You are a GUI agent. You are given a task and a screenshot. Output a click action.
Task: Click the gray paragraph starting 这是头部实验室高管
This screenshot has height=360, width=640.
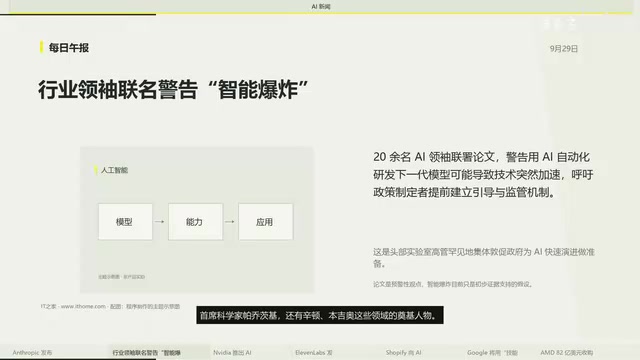[x=484, y=258]
